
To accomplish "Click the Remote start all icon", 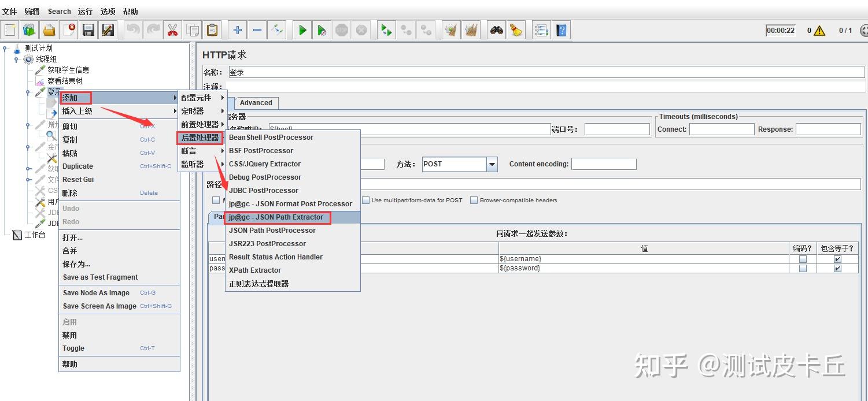I will (x=386, y=30).
